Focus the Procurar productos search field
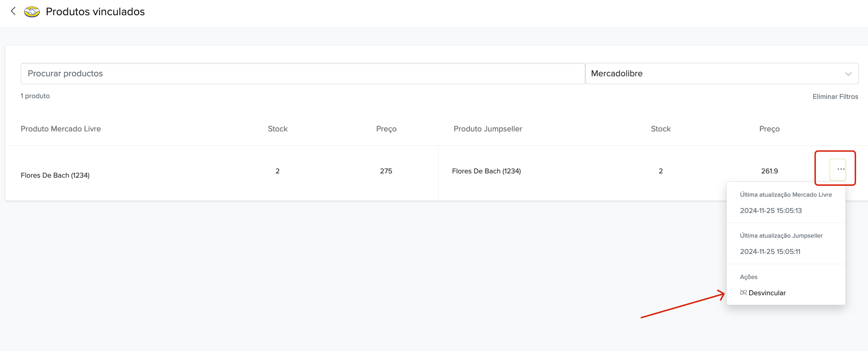The image size is (868, 351). click(303, 73)
